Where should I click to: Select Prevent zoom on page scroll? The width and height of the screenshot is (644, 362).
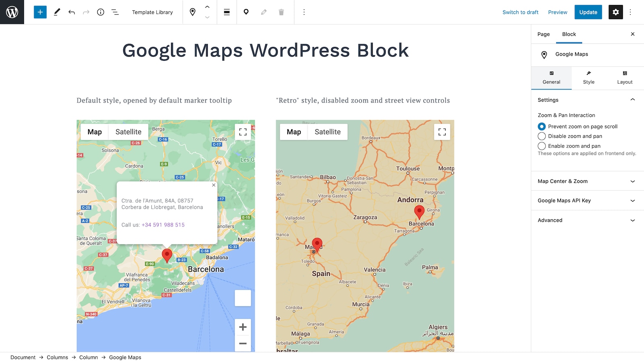coord(542,126)
